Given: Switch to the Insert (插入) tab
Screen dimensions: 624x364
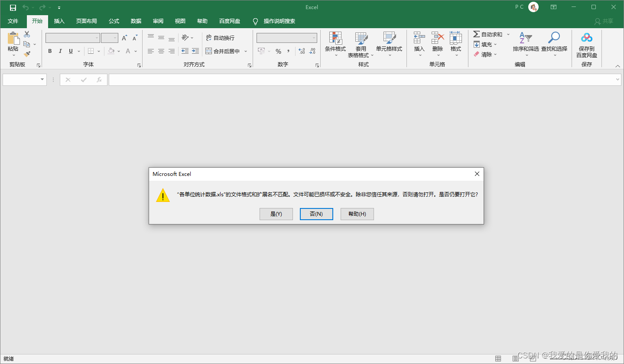Looking at the screenshot, I should (59, 21).
